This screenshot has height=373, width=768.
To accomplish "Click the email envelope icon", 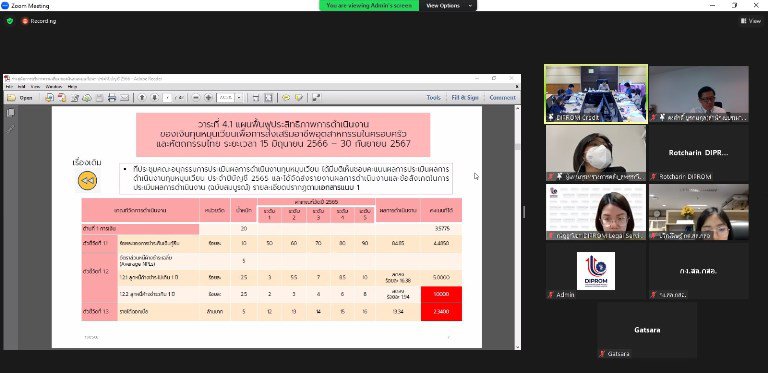I will (x=124, y=98).
